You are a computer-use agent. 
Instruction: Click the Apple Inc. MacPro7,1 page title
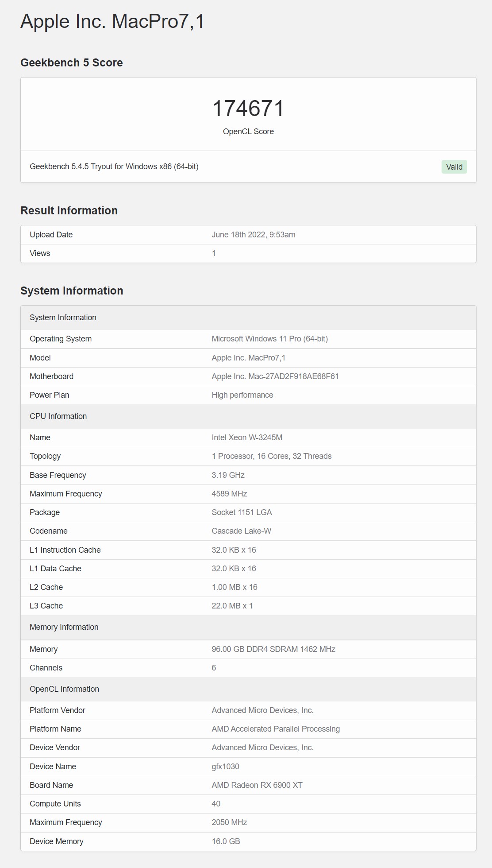(112, 22)
